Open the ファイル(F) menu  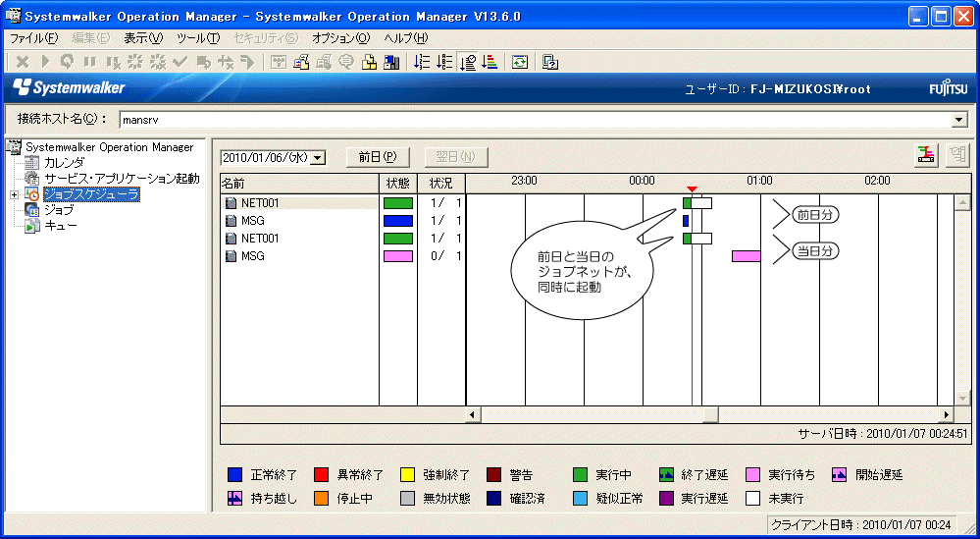[33, 38]
